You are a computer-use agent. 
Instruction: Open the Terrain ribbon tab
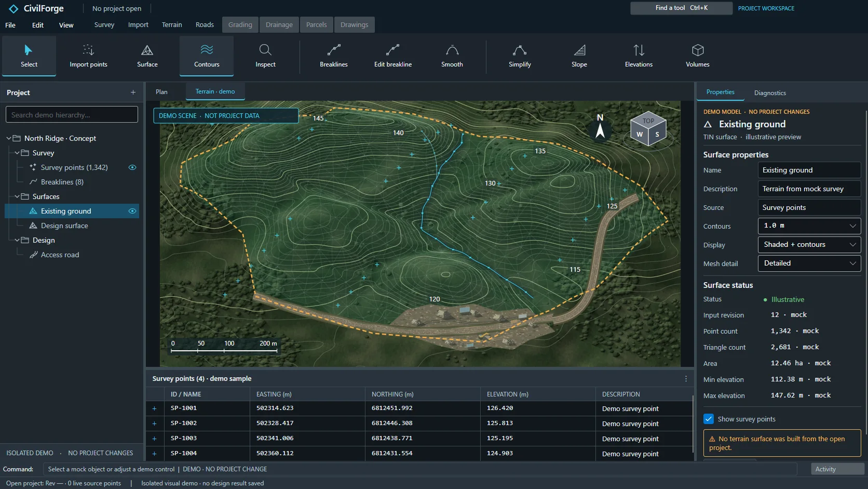pos(172,25)
